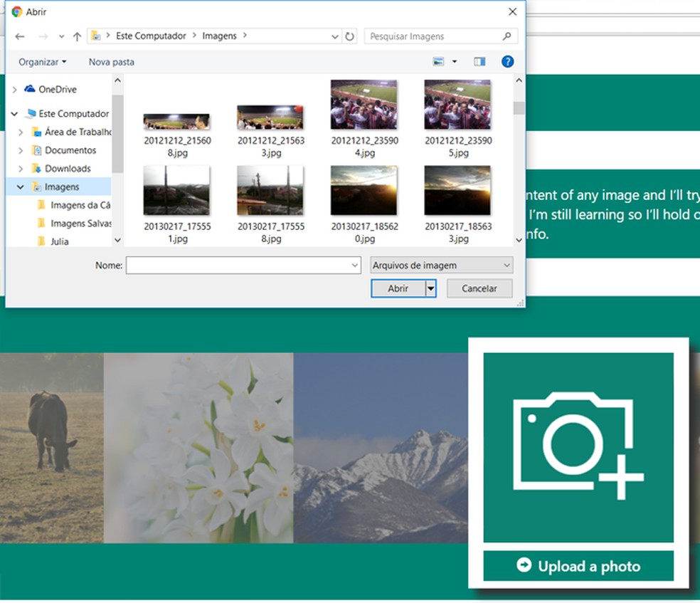Open the Downloads folder

[68, 169]
